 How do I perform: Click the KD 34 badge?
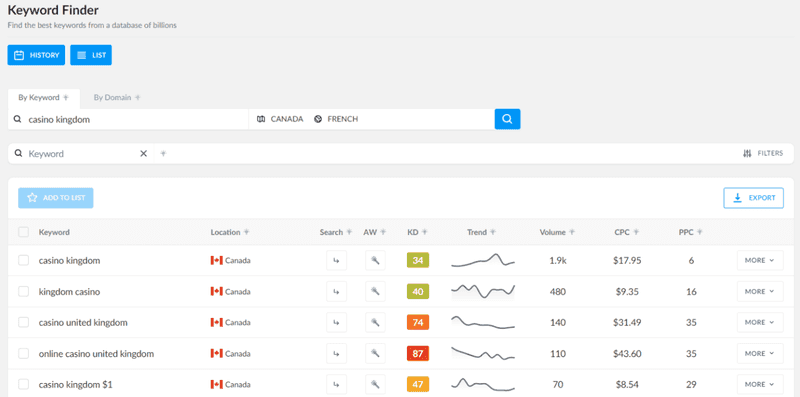(x=418, y=260)
